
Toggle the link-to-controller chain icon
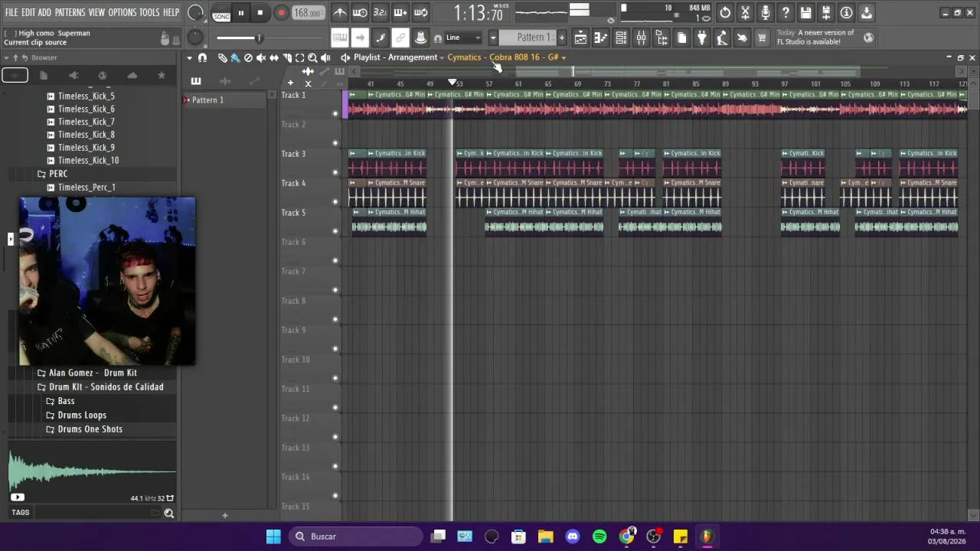click(x=400, y=37)
